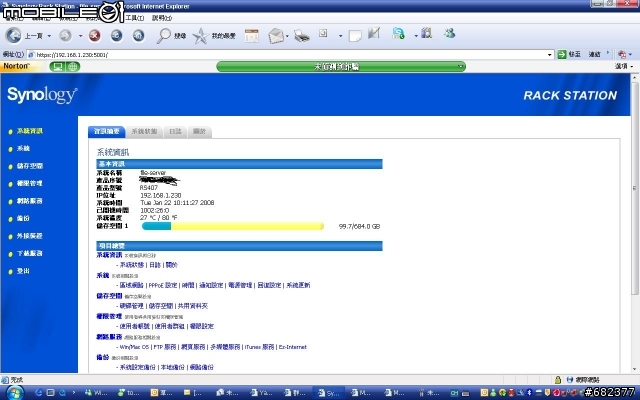The width and height of the screenshot is (640, 400).
Task: Select 備份 in the left sidebar
Action: coord(23,219)
